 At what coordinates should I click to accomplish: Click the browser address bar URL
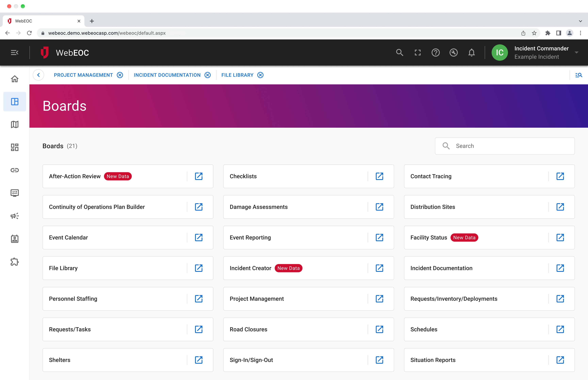coord(107,33)
